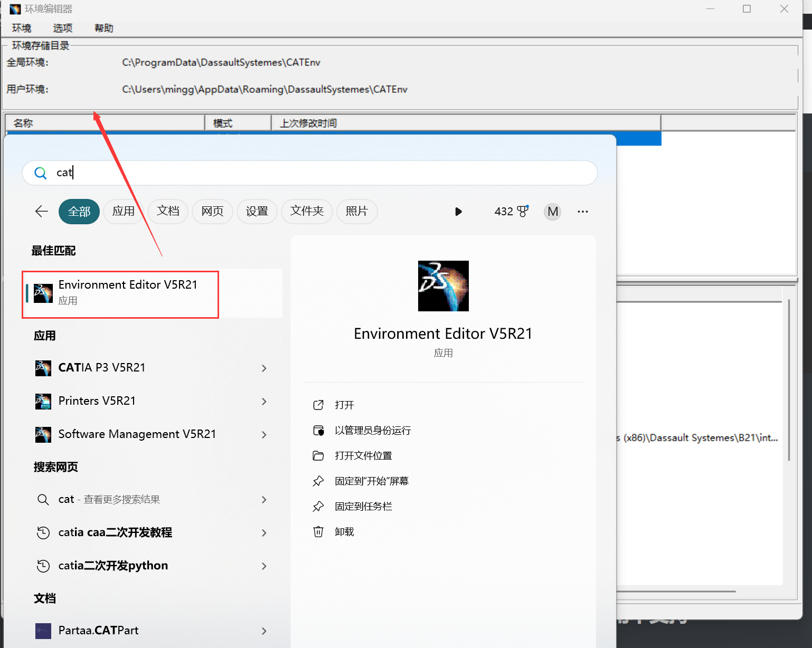Open the 帮助 menu
This screenshot has width=812, height=648.
coord(103,28)
